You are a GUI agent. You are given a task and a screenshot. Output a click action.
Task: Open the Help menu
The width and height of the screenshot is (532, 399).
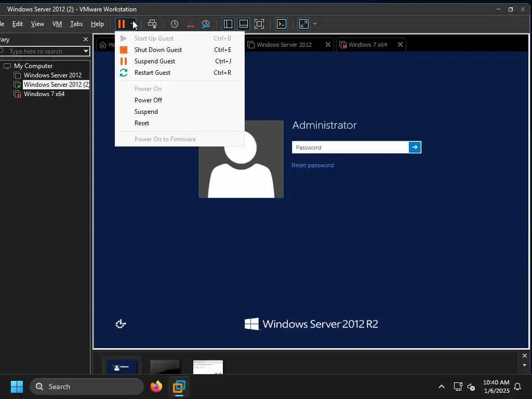97,24
